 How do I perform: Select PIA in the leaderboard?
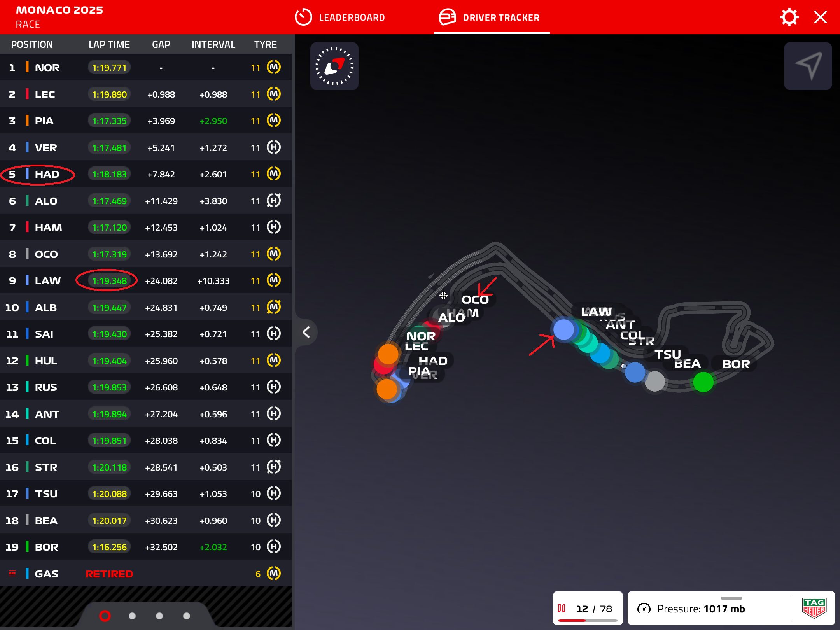[x=146, y=121]
